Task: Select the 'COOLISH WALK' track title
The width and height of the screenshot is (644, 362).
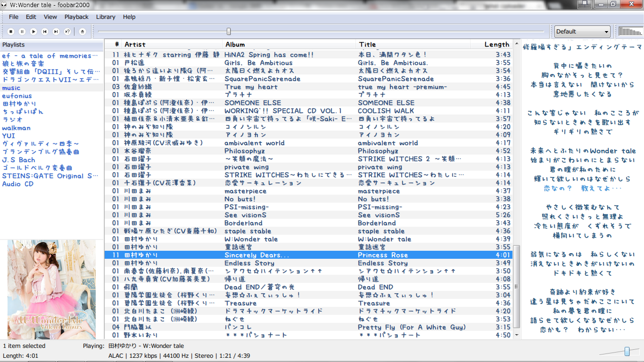Action: 386,111
